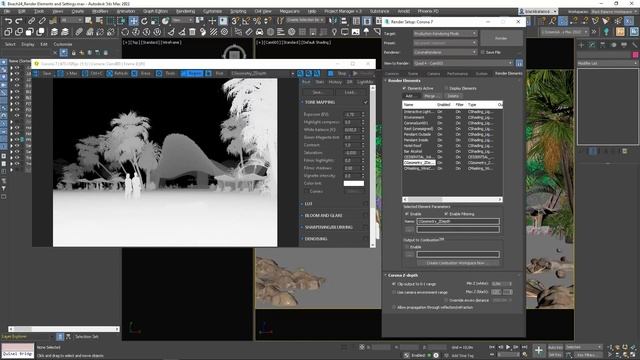The height and width of the screenshot is (360, 640).
Task: Open the View to Render dropdown
Action: [x=463, y=63]
